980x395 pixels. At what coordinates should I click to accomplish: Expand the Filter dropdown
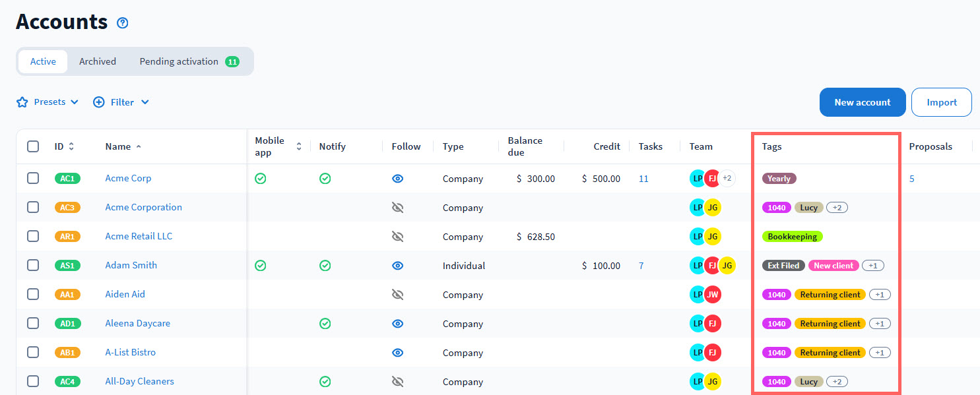click(121, 102)
